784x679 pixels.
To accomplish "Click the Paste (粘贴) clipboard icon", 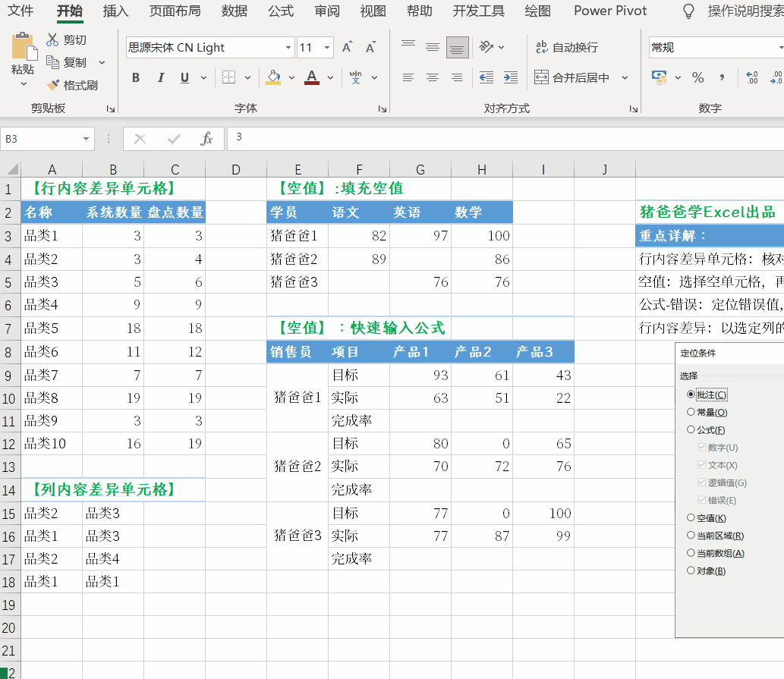I will pos(24,46).
